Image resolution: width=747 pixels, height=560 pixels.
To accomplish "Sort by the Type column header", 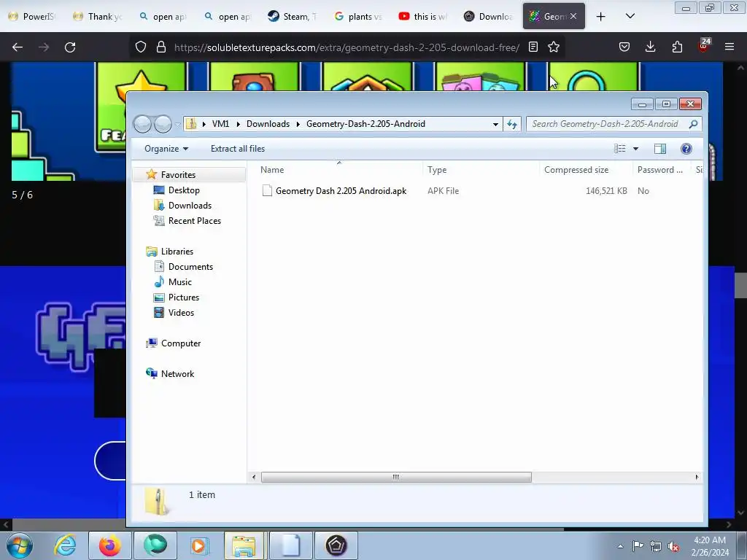I will point(481,169).
